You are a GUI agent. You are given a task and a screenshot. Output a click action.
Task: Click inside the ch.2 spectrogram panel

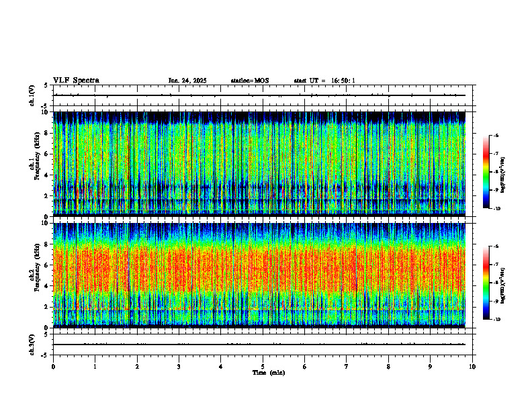pos(259,275)
